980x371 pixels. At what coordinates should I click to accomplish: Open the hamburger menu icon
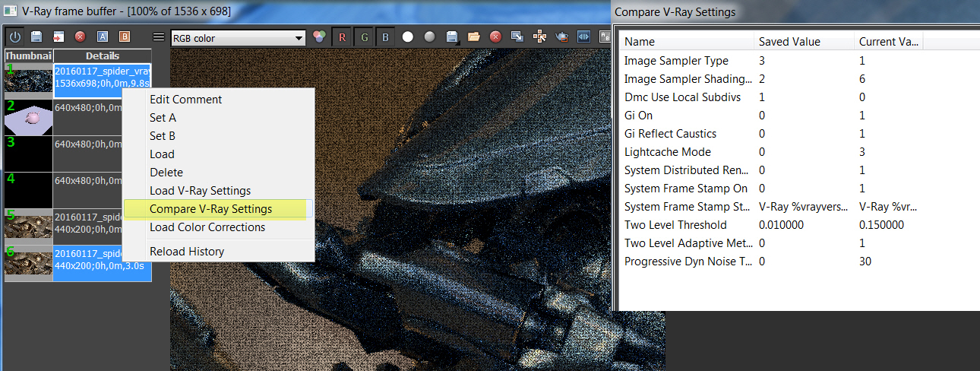point(159,37)
